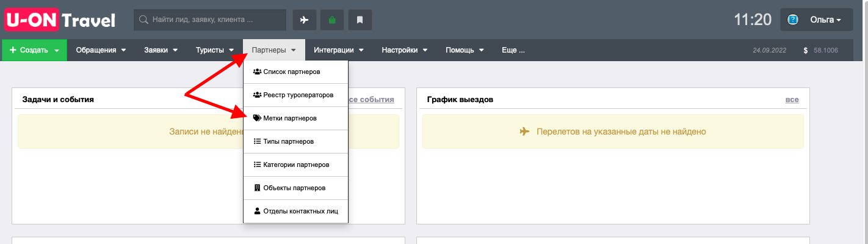Image resolution: width=868 pixels, height=244 pixels.
Task: Open the Еще ... menu
Action: pyautogui.click(x=513, y=50)
